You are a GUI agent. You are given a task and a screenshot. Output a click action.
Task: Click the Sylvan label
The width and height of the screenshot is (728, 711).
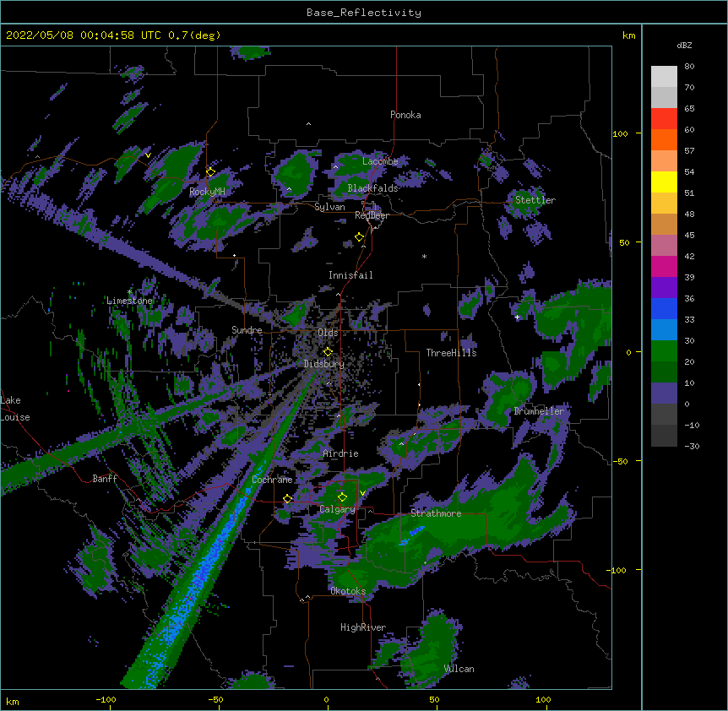(329, 207)
